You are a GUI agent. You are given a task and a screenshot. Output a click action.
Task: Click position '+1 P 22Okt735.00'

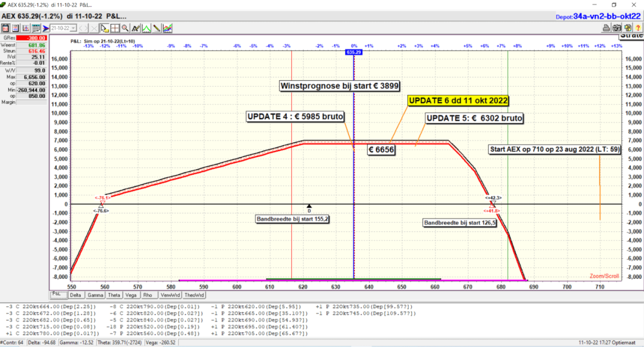364,306
